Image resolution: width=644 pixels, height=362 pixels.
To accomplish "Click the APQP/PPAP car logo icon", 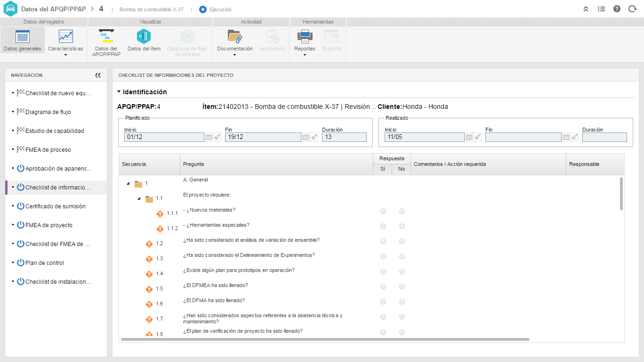I will [10, 9].
